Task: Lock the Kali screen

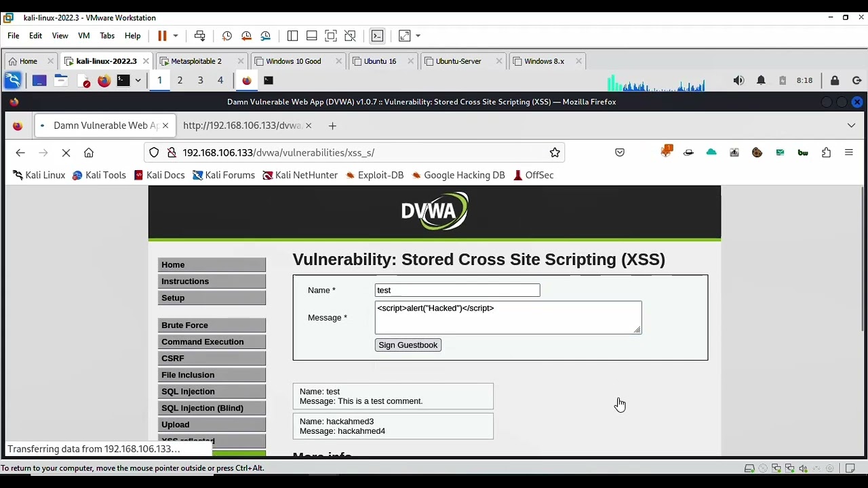Action: pos(835,81)
